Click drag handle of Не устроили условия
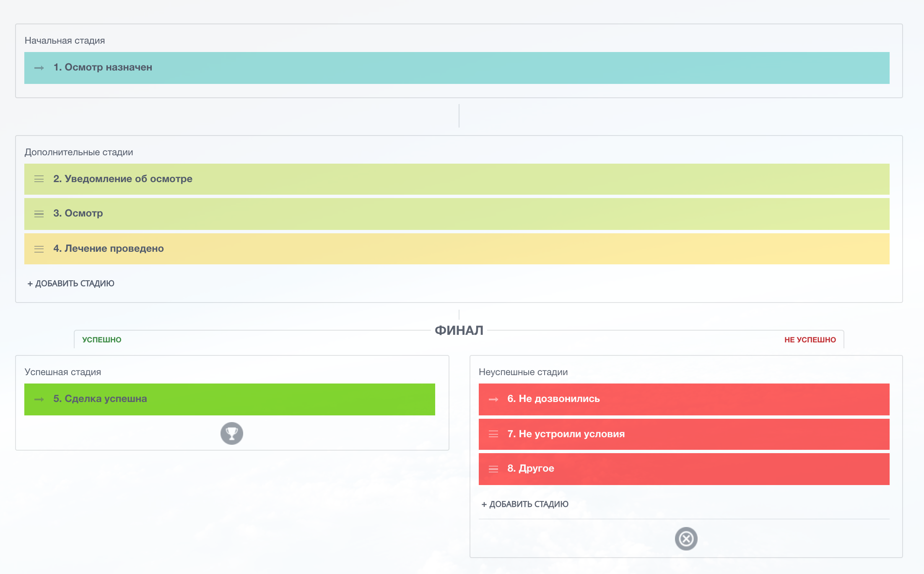 [x=493, y=434]
